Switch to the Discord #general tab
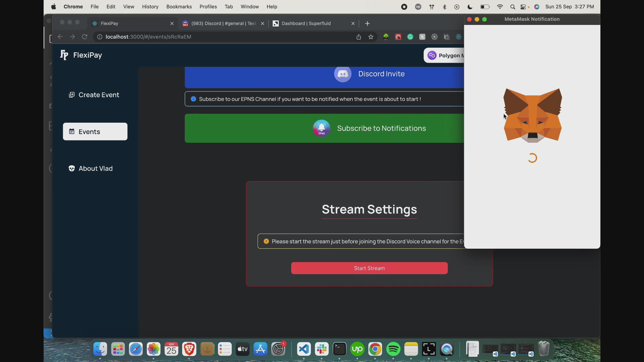Screen dimensions: 644x362 (223, 23)
